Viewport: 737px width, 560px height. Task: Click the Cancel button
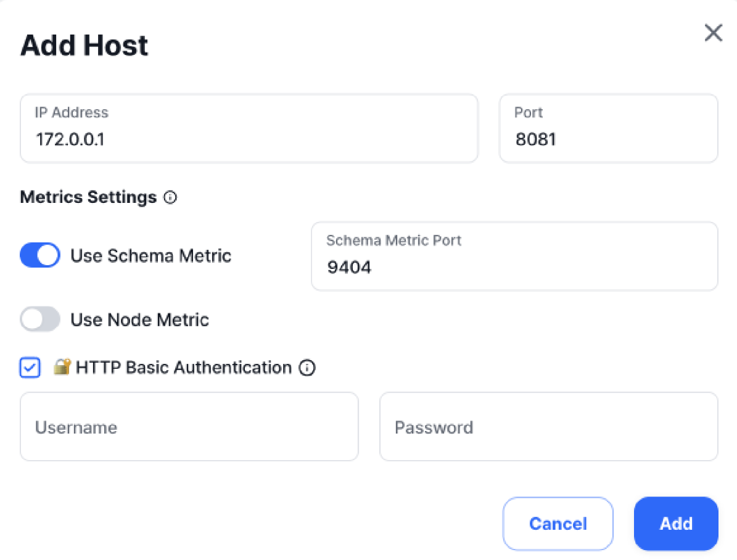coord(557,524)
